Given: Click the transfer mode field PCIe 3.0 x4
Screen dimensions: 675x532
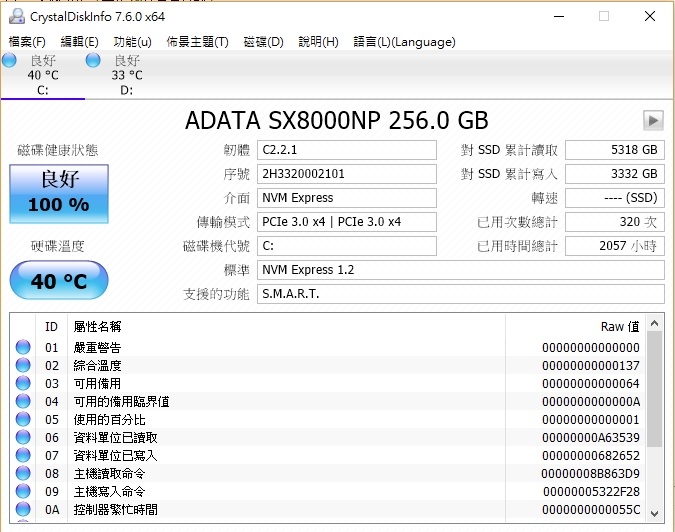Looking at the screenshot, I should click(x=347, y=222).
